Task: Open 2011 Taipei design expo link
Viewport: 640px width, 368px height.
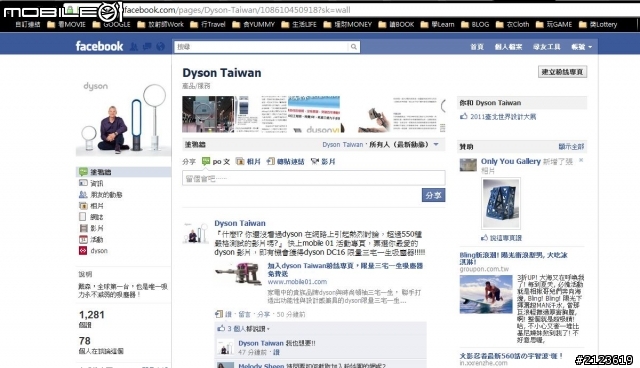Action: pyautogui.click(x=503, y=117)
